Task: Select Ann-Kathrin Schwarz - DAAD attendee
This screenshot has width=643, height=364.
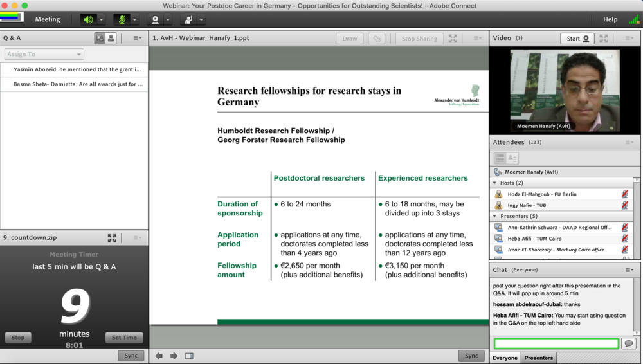Action: (x=559, y=228)
